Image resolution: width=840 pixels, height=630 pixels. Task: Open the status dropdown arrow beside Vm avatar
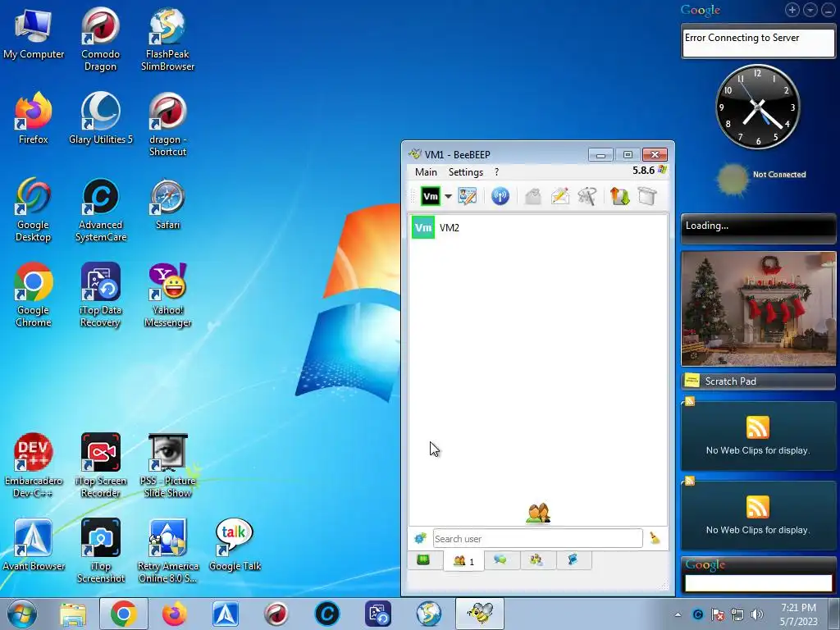[x=449, y=196]
